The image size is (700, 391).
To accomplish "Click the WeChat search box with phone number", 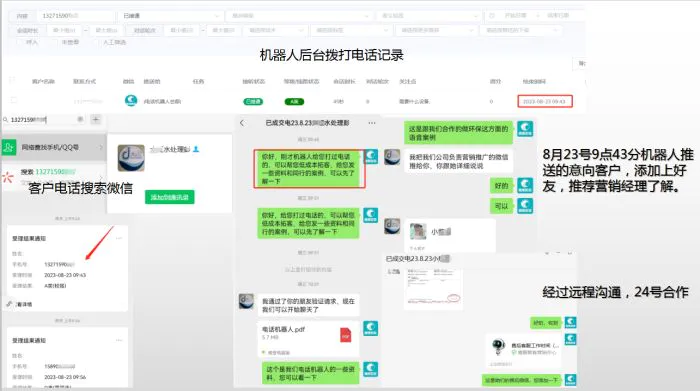I will [x=42, y=120].
